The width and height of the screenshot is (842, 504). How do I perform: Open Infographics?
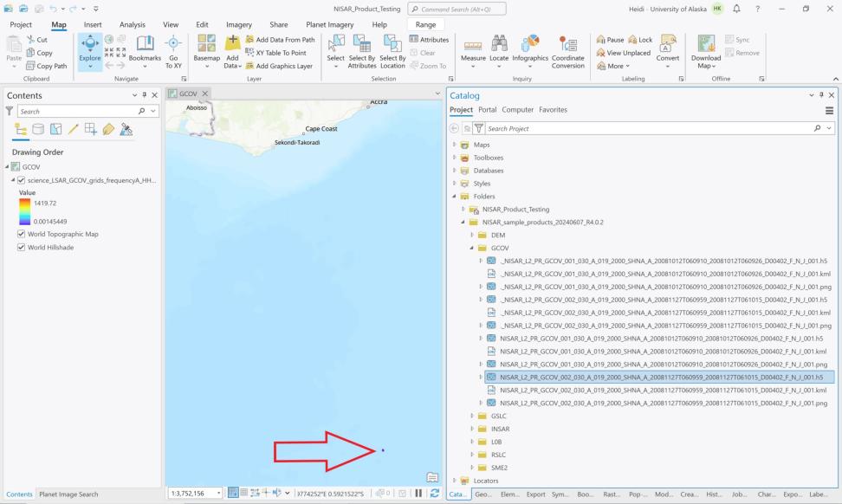tap(530, 52)
